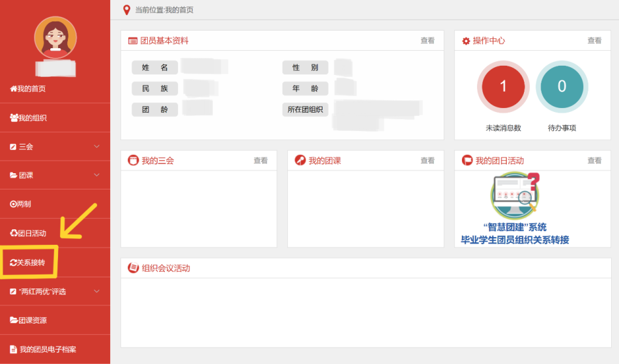
Task: Click the teal pending items circle showing 0
Action: click(x=562, y=87)
